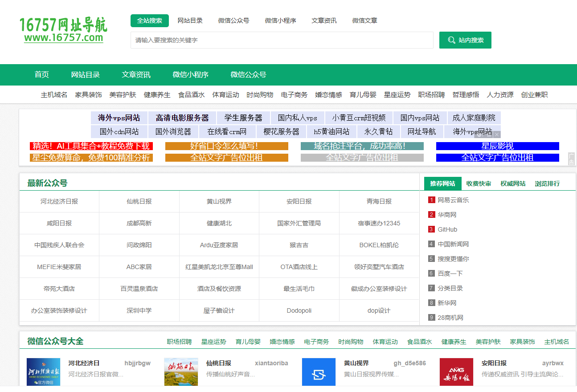
Task: Open 帝苑大酒店 in the grid
Action: (x=59, y=289)
